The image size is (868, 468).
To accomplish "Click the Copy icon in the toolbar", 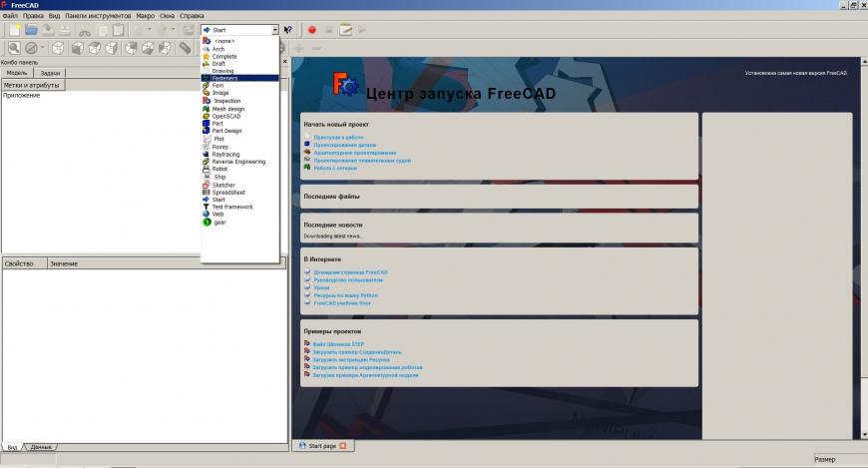I will (102, 30).
